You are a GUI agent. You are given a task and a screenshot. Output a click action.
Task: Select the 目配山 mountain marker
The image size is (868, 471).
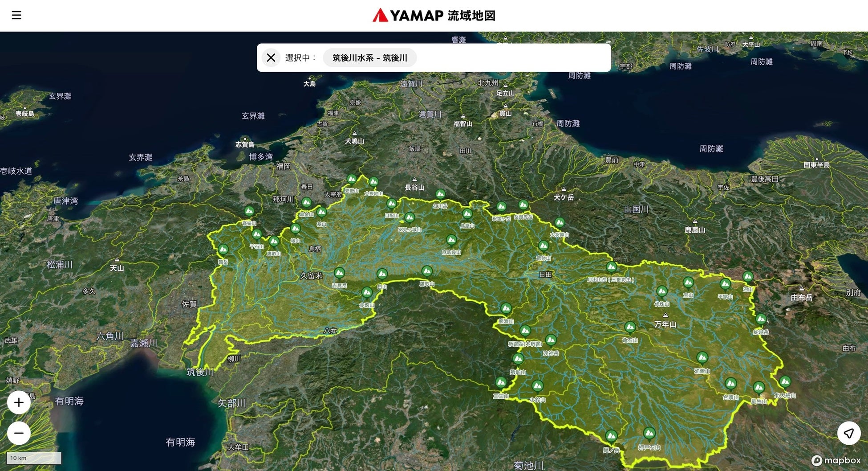392,204
